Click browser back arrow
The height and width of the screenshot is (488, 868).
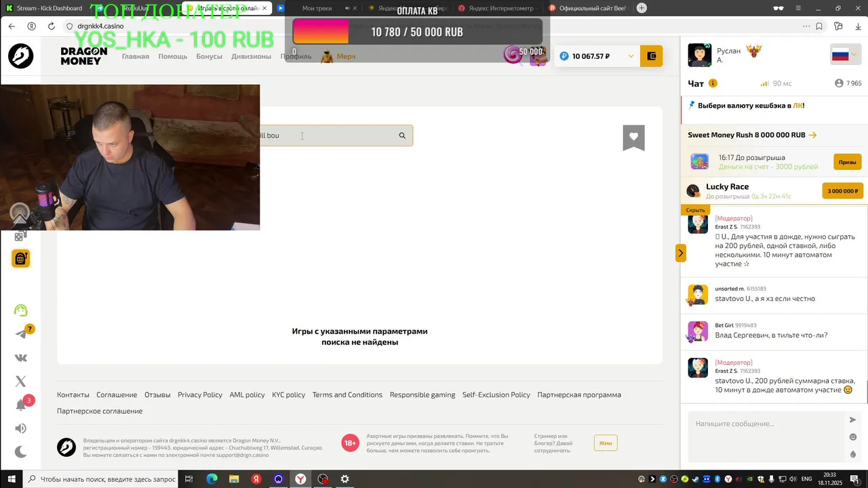[x=12, y=26]
